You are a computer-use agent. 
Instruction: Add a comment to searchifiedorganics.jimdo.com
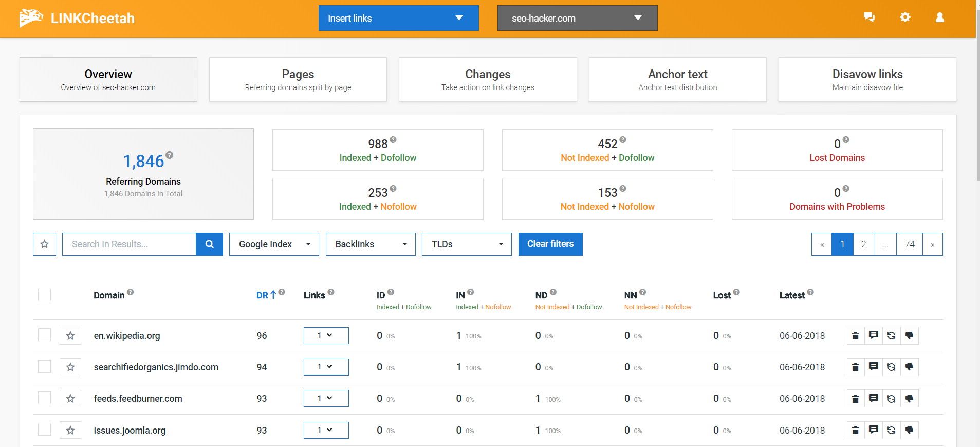click(x=873, y=367)
